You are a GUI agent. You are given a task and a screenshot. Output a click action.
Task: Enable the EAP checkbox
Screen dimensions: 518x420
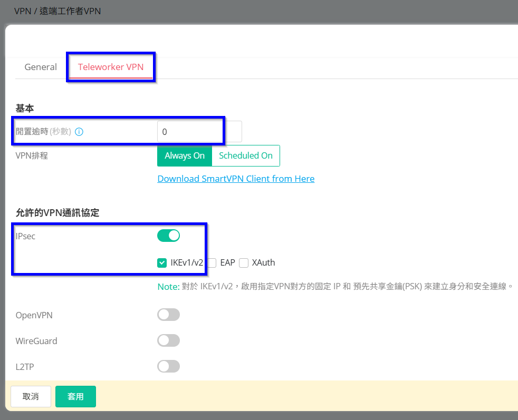(212, 262)
